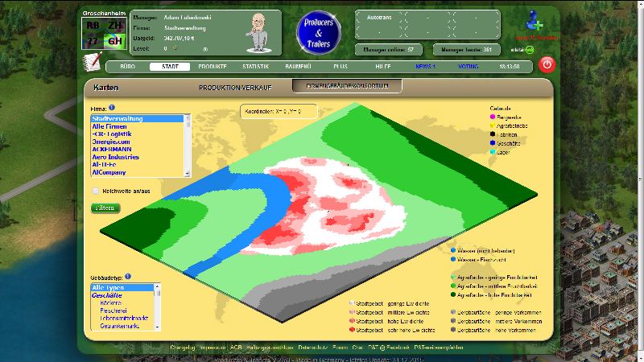Click the red power logout icon

(547, 64)
